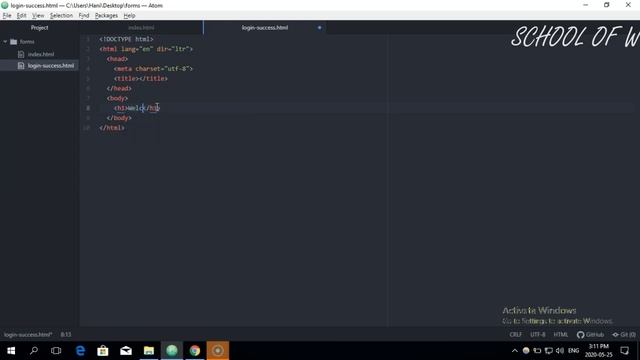Click the login-success.html status bar filename
Image resolution: width=640 pixels, height=360 pixels.
(x=28, y=335)
